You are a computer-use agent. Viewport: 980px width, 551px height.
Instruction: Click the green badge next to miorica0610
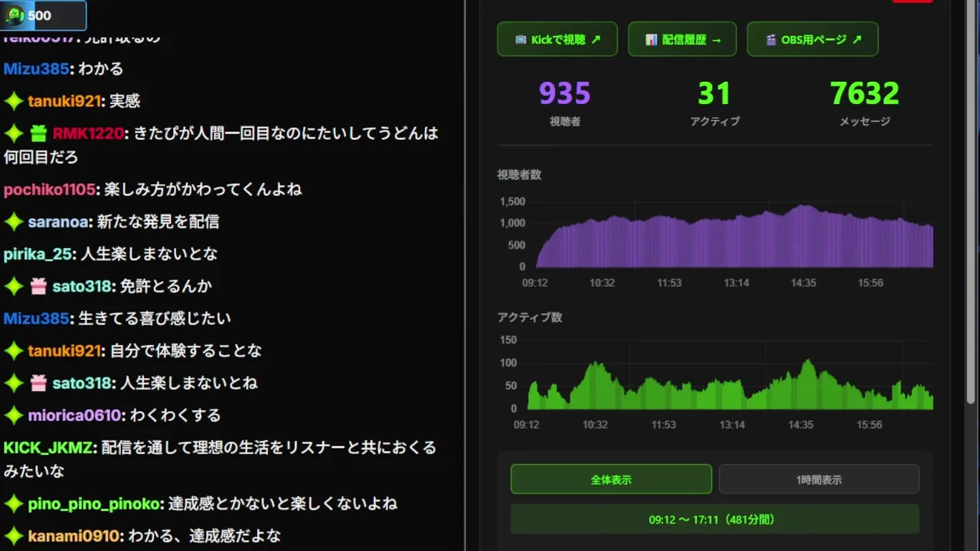point(13,416)
